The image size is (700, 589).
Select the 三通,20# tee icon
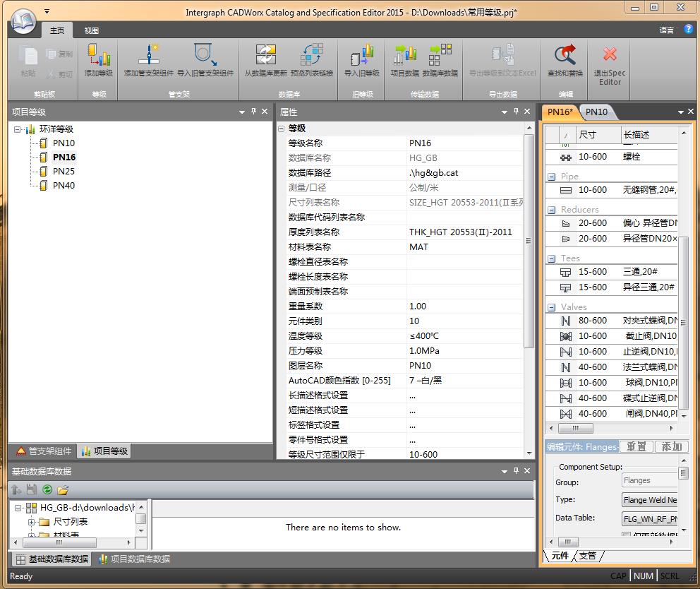coord(566,272)
